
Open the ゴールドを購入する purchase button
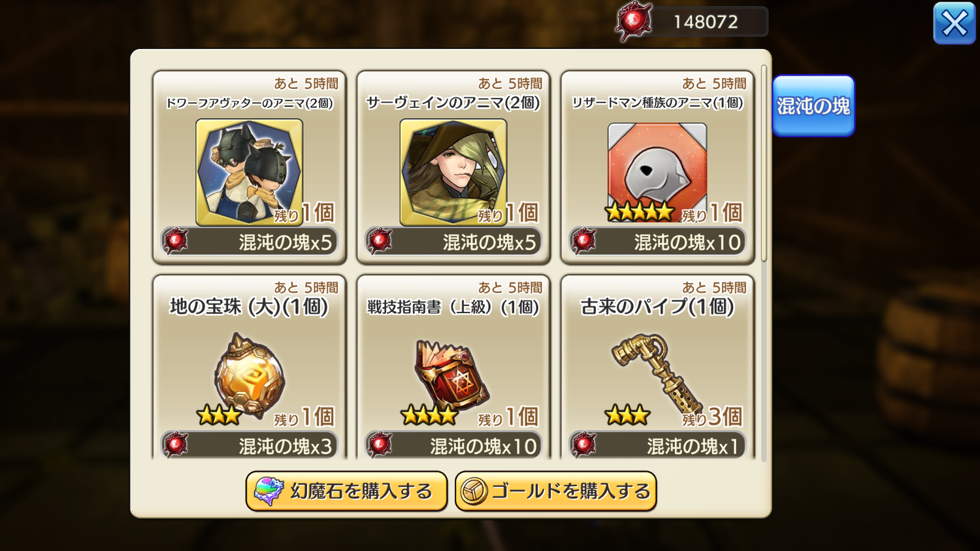(x=556, y=491)
